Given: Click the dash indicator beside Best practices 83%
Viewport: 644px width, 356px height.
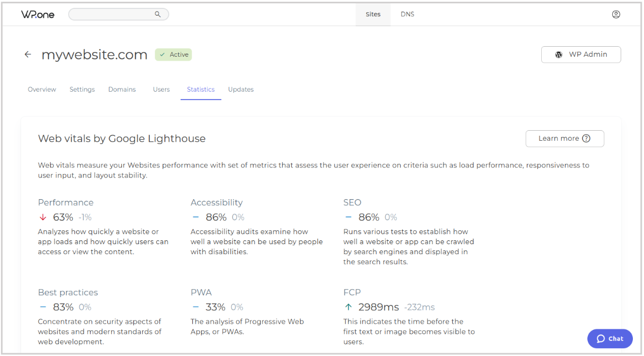Looking at the screenshot, I should (43, 307).
